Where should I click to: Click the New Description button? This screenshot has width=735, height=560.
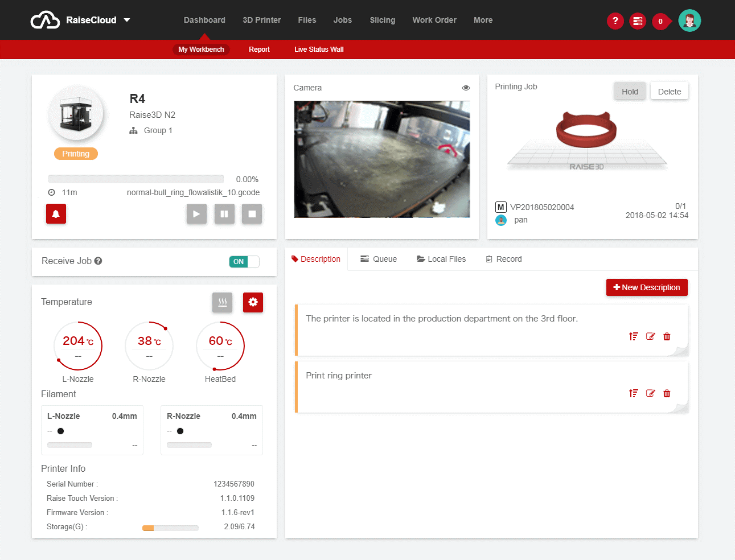pos(647,287)
